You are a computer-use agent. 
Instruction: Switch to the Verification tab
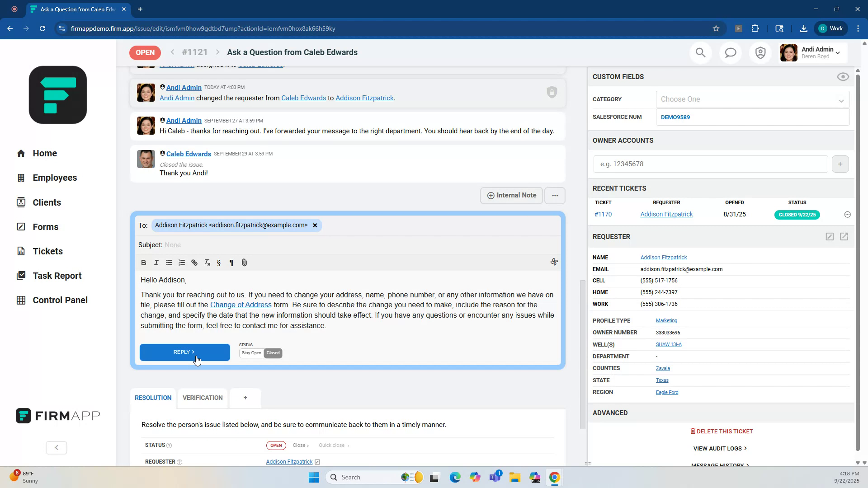coord(203,398)
